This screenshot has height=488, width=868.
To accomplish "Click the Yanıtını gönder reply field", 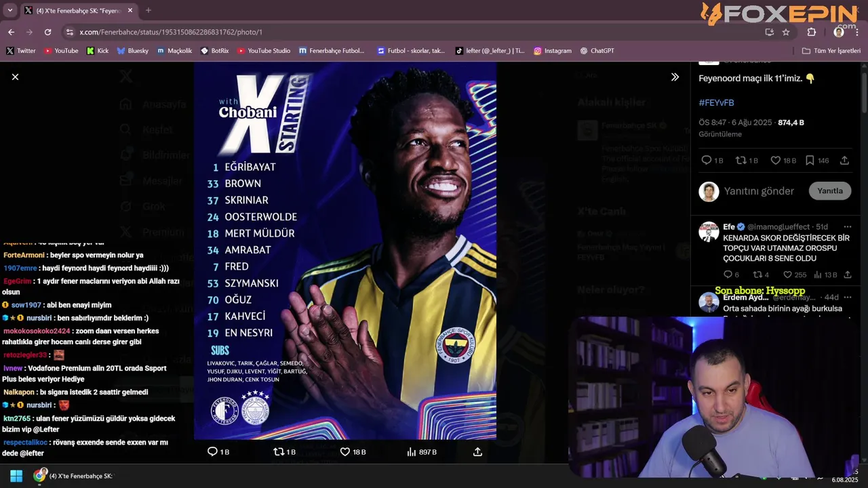I will point(759,191).
